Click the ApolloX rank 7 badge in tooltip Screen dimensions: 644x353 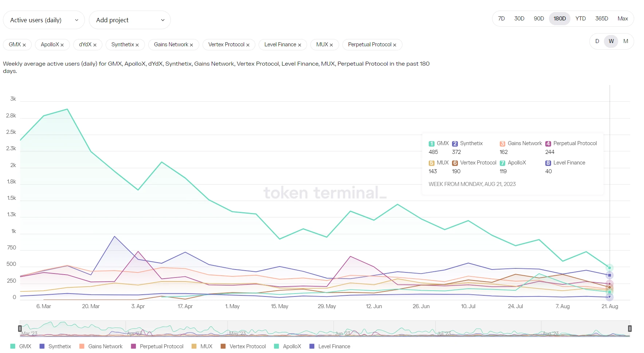503,163
